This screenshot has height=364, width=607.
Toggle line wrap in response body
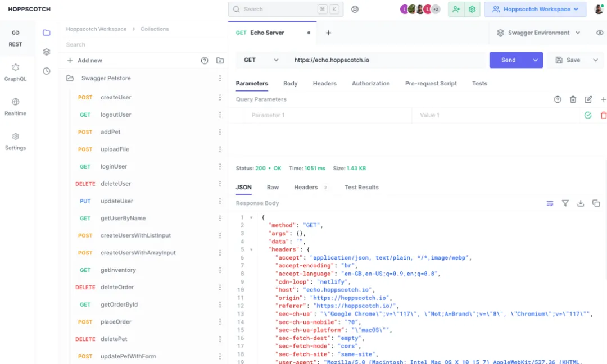click(x=550, y=203)
